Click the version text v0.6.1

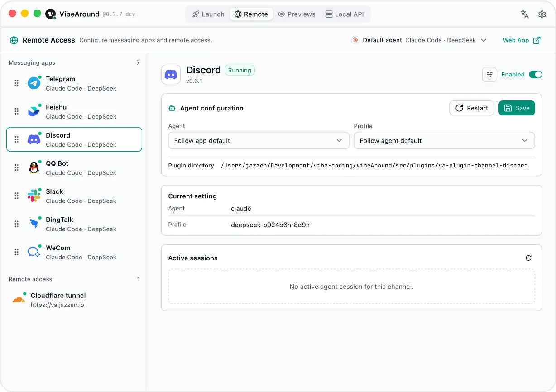[194, 81]
